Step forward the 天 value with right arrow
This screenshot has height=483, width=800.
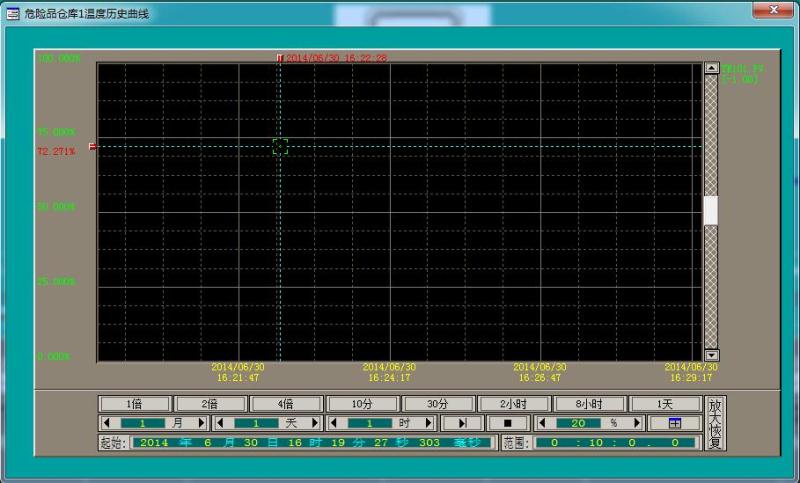coord(315,423)
